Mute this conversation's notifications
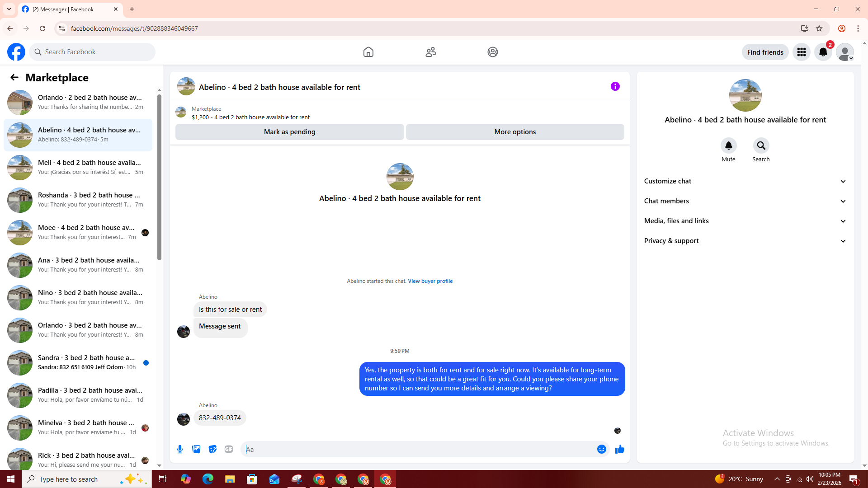 (x=728, y=145)
